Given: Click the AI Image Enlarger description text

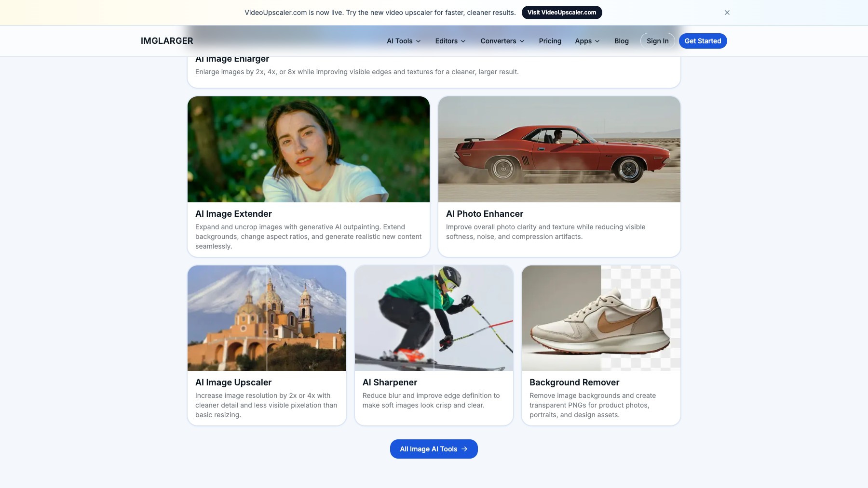Looking at the screenshot, I should coord(357,72).
